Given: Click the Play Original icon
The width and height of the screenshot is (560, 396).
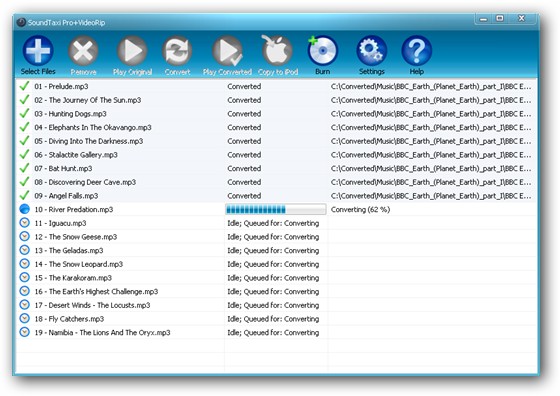Looking at the screenshot, I should (x=132, y=51).
